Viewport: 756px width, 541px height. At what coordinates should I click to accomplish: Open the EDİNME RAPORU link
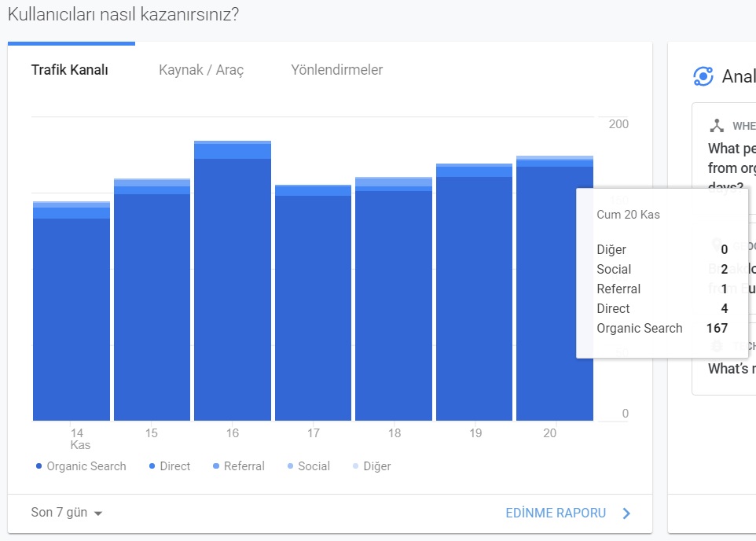[x=556, y=513]
